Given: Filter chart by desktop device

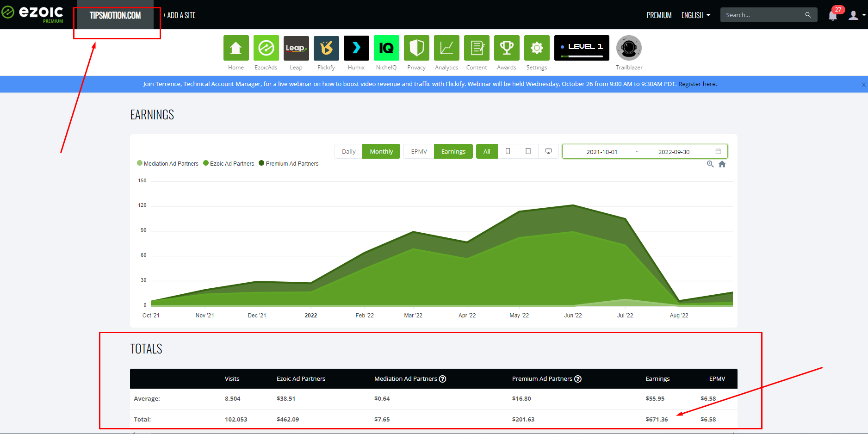Looking at the screenshot, I should tap(548, 151).
